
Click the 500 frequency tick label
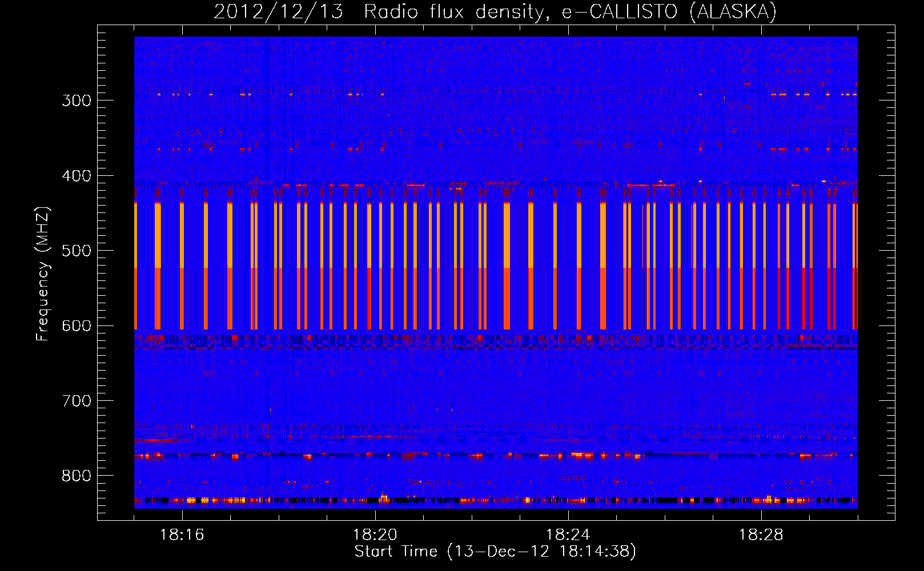point(77,251)
